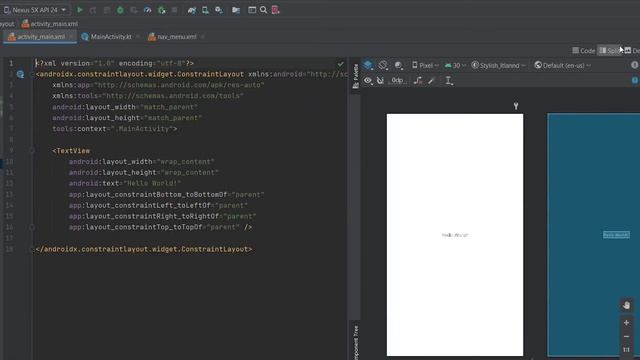Image resolution: width=640 pixels, height=360 pixels.
Task: Click the window layout icon beside search
Action: coord(252,10)
